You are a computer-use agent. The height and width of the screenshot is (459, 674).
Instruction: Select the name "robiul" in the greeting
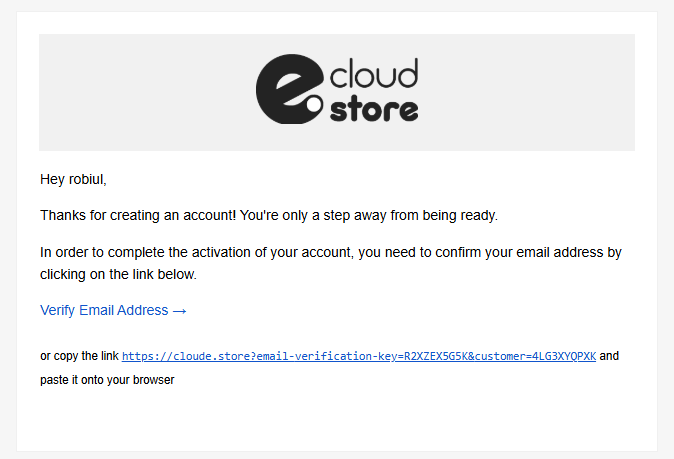click(x=86, y=180)
